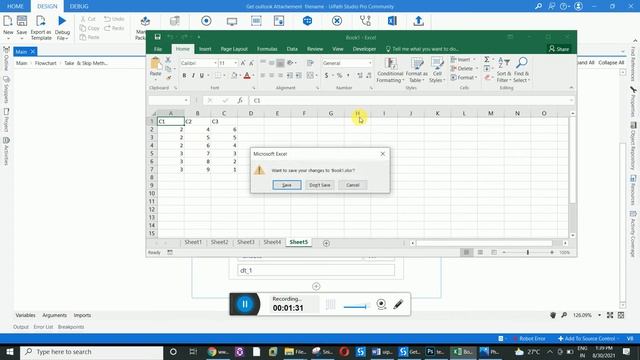Screen dimensions: 640x360
Task: Click the Fill Color bucket swatch
Action: 234,76
